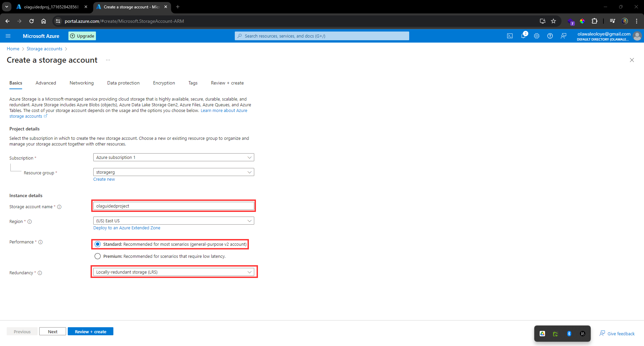Bookmark this page with the star icon
This screenshot has height=346, width=644.
tap(553, 21)
